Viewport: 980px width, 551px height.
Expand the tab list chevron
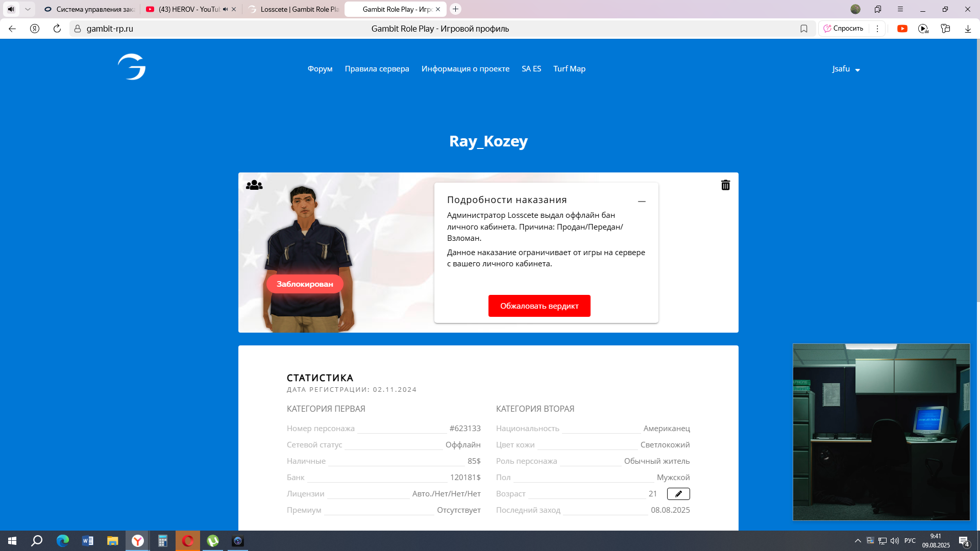point(28,9)
